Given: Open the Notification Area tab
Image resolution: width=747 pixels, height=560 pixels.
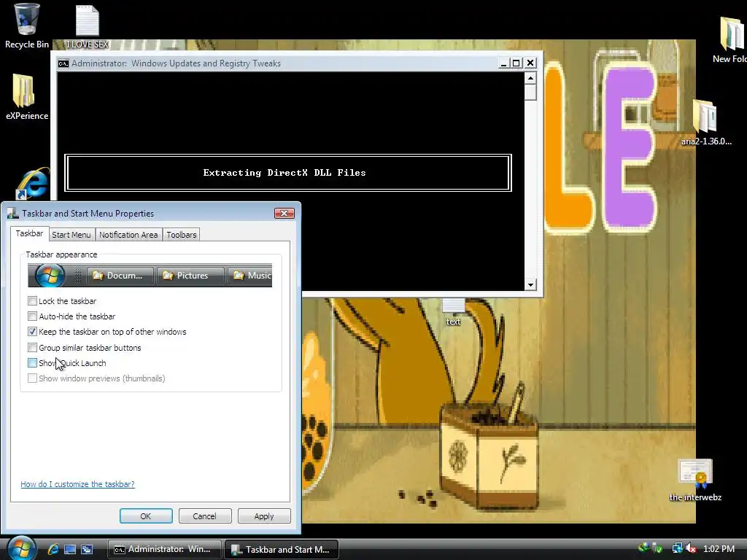Looking at the screenshot, I should 128,235.
